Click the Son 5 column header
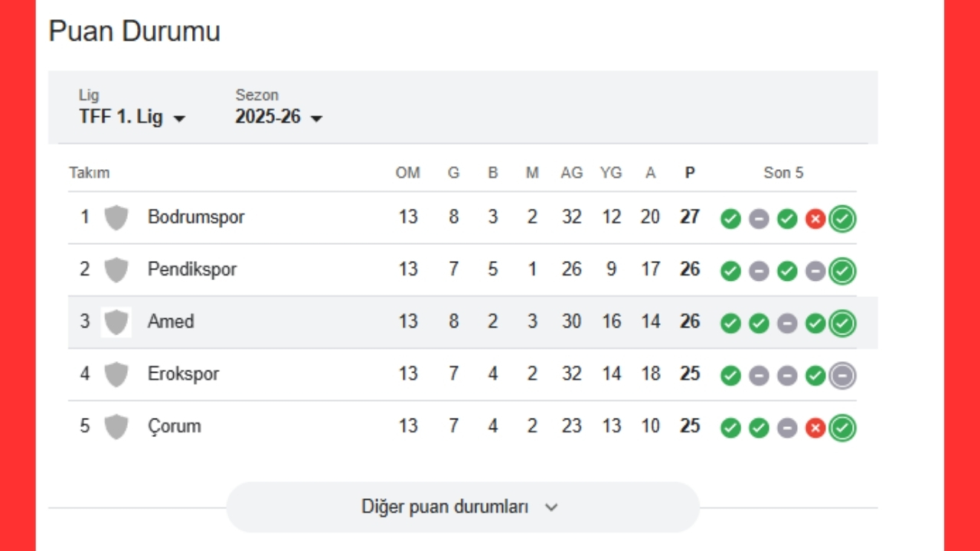The image size is (980, 551). (x=783, y=173)
